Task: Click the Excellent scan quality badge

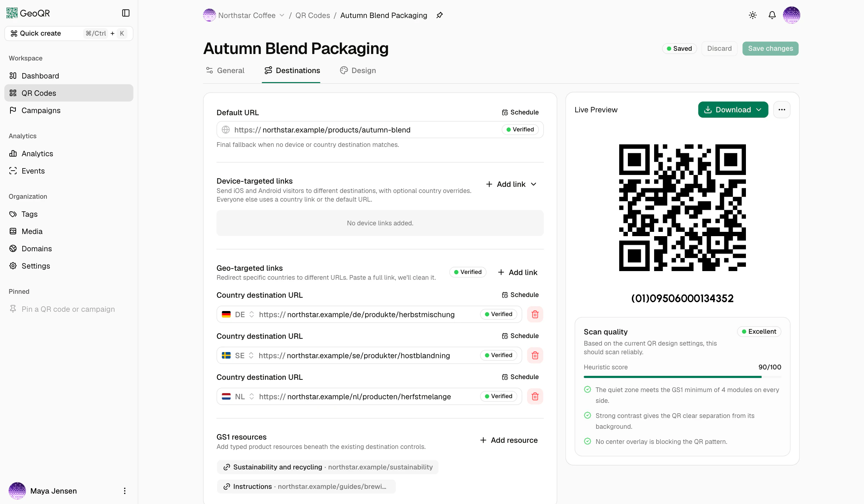Action: click(x=759, y=332)
